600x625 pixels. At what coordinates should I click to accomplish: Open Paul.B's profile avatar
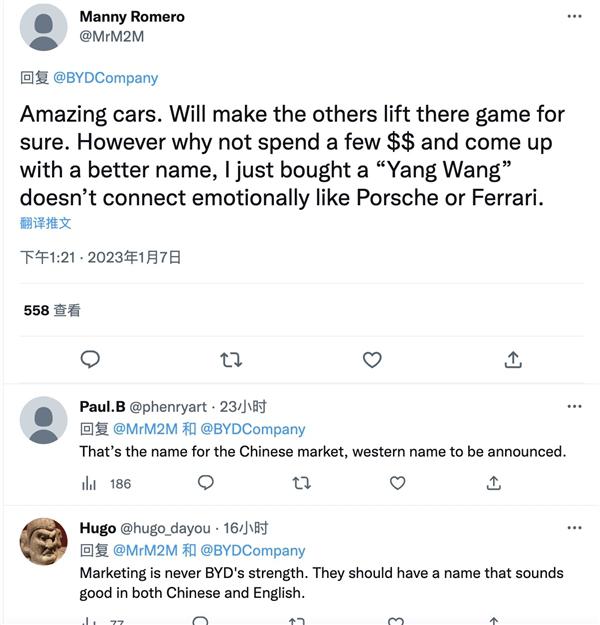coord(43,420)
